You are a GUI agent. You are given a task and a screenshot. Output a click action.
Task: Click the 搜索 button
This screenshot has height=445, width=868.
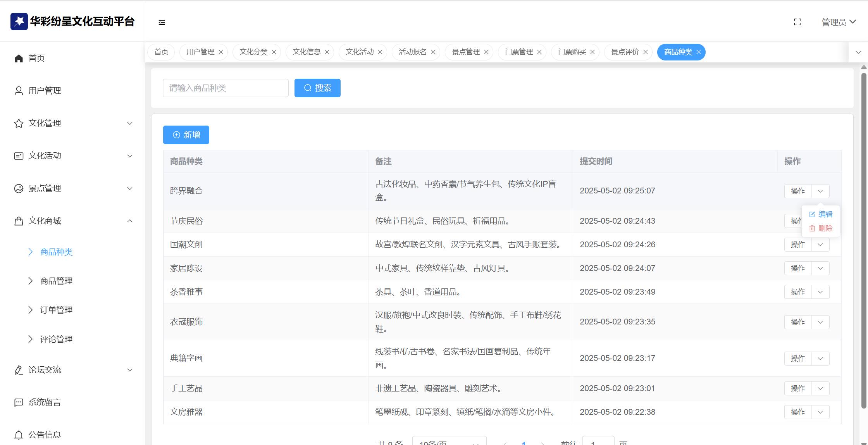(x=317, y=88)
